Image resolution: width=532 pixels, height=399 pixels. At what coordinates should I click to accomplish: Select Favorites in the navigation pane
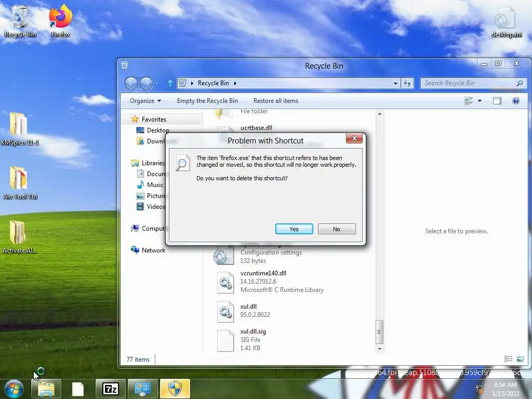tap(154, 119)
